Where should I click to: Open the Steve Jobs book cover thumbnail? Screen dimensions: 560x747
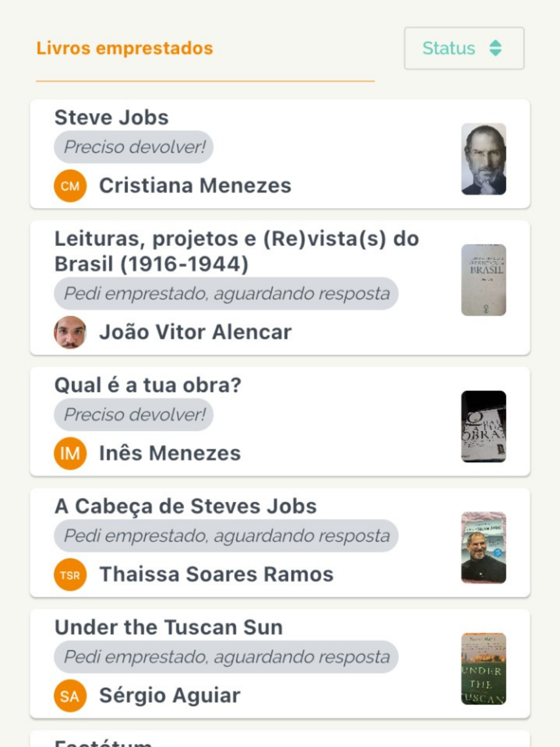tap(483, 159)
